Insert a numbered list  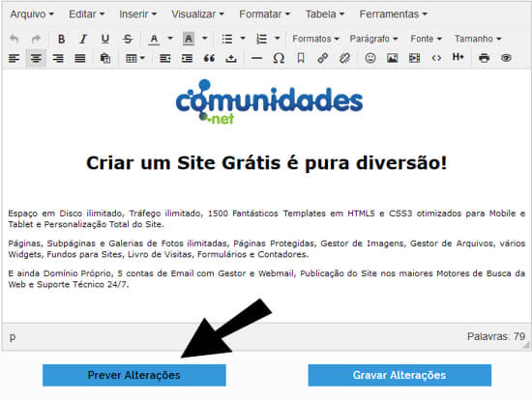click(x=261, y=39)
